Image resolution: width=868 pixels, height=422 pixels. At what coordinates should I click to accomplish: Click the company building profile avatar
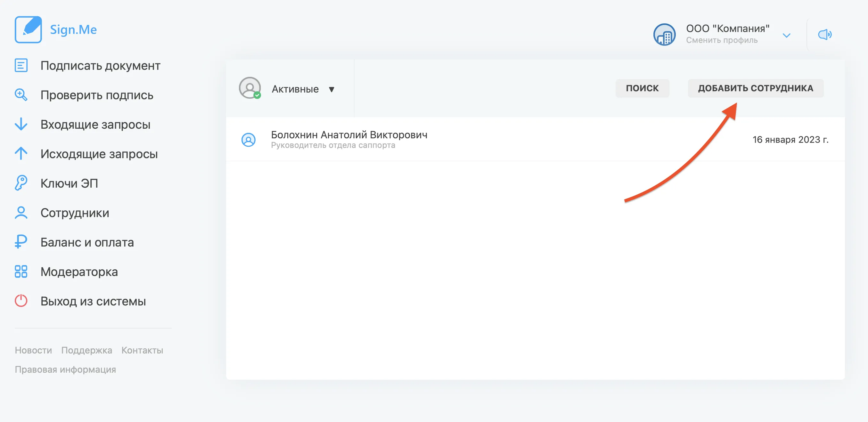[664, 34]
